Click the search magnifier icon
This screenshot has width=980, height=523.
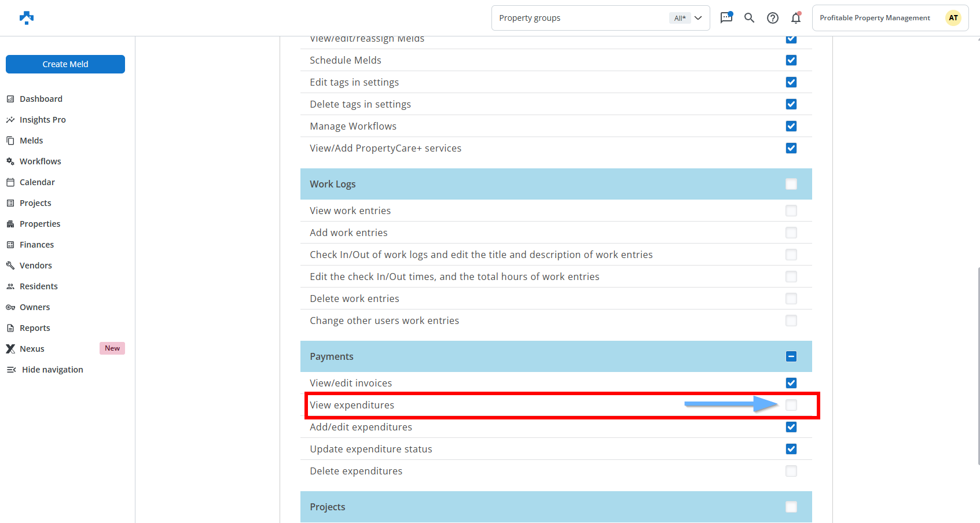(x=749, y=18)
